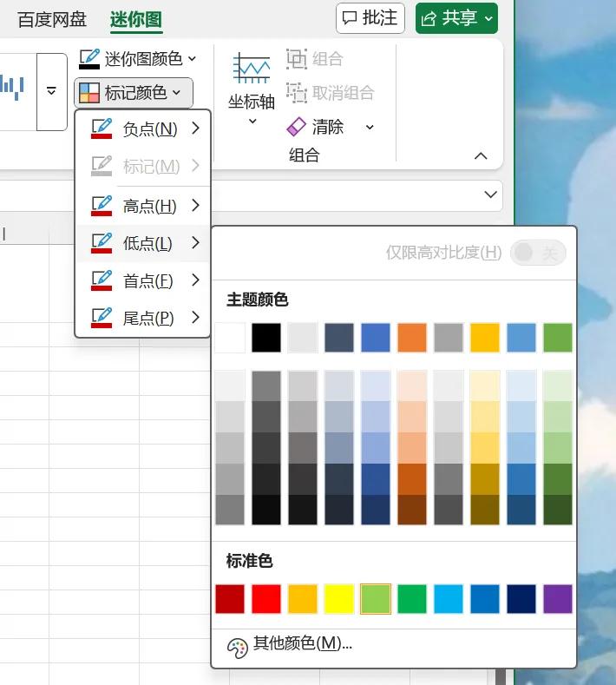Pick the dark navy standard color

pos(521,599)
